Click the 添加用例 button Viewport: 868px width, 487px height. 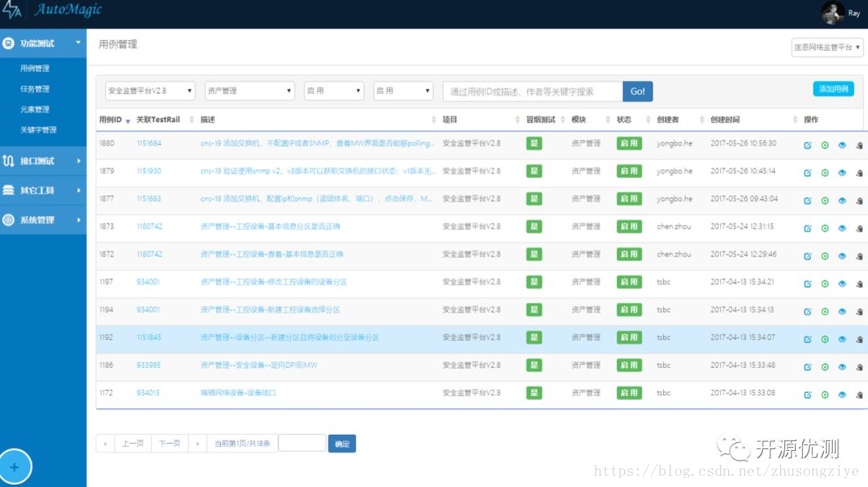click(833, 88)
